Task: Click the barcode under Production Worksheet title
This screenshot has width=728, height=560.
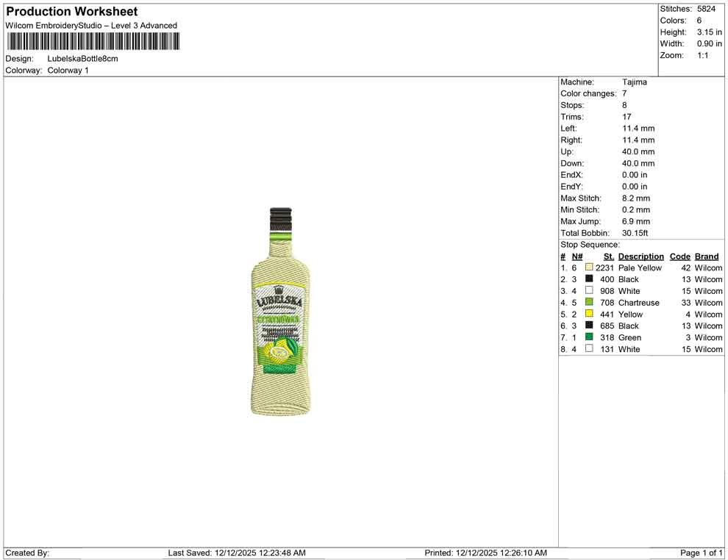Action: 92,42
